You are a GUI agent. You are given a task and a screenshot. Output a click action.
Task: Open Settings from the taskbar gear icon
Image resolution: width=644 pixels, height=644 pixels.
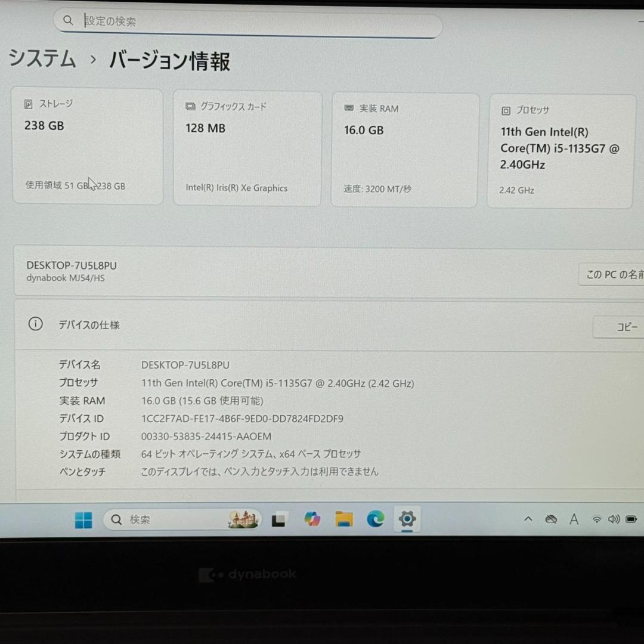[407, 519]
